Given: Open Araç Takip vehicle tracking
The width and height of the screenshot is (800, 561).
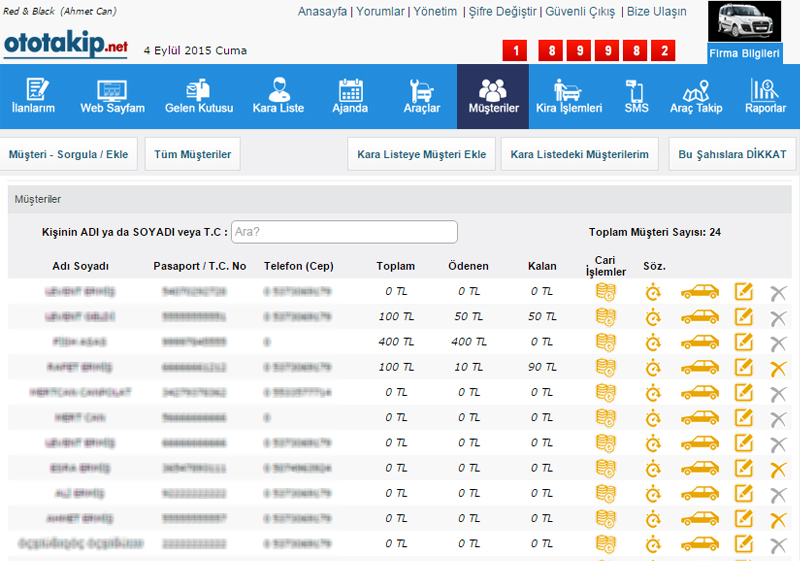Looking at the screenshot, I should pos(695,96).
